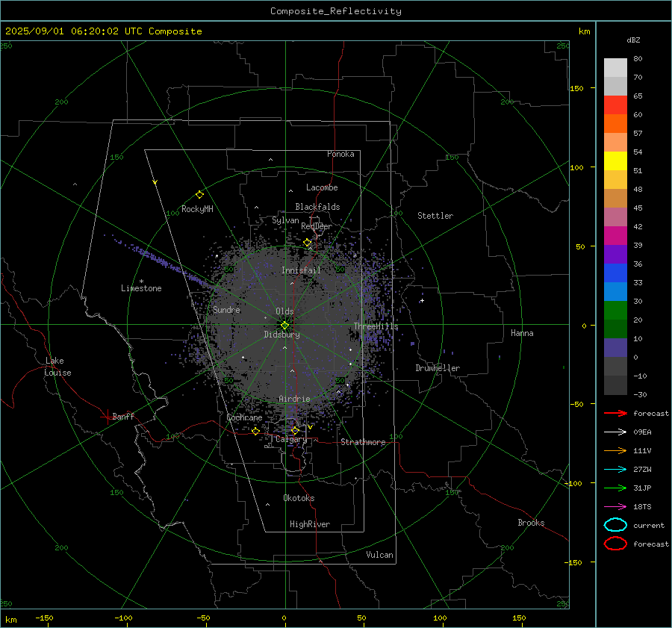Click the magenta 18TS arrow icon

pos(615,506)
